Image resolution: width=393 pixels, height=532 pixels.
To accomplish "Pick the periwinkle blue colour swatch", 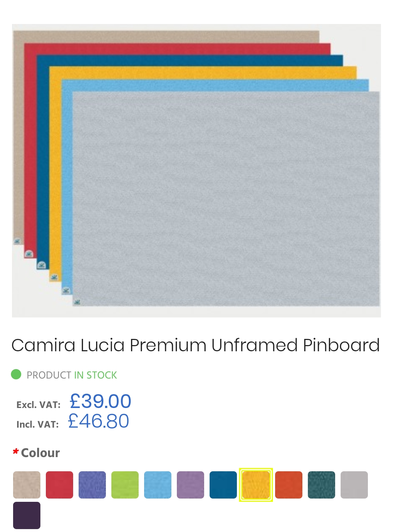I will 92,485.
